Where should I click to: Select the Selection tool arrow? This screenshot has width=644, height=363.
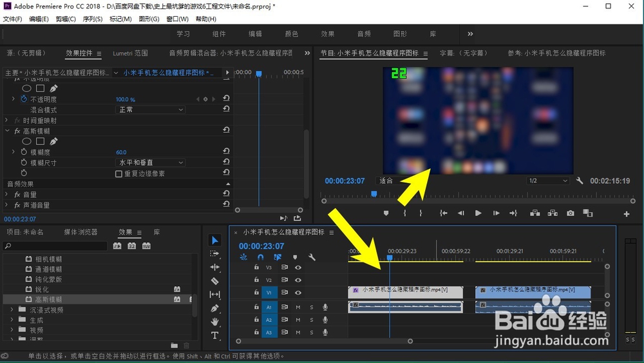point(215,240)
